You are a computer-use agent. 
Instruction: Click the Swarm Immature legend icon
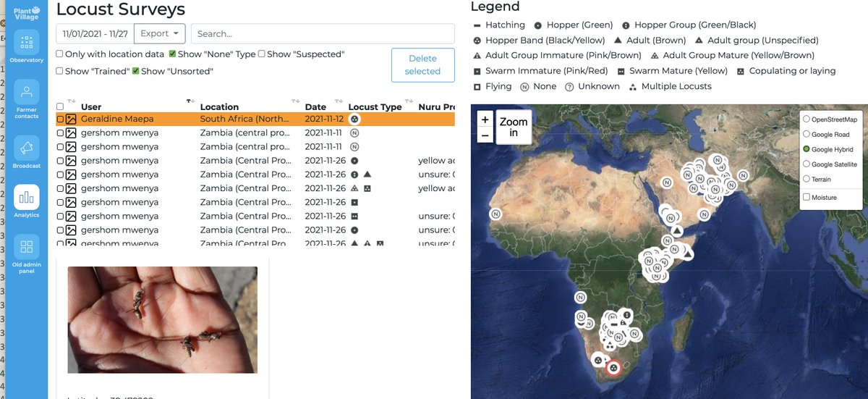pyautogui.click(x=477, y=71)
